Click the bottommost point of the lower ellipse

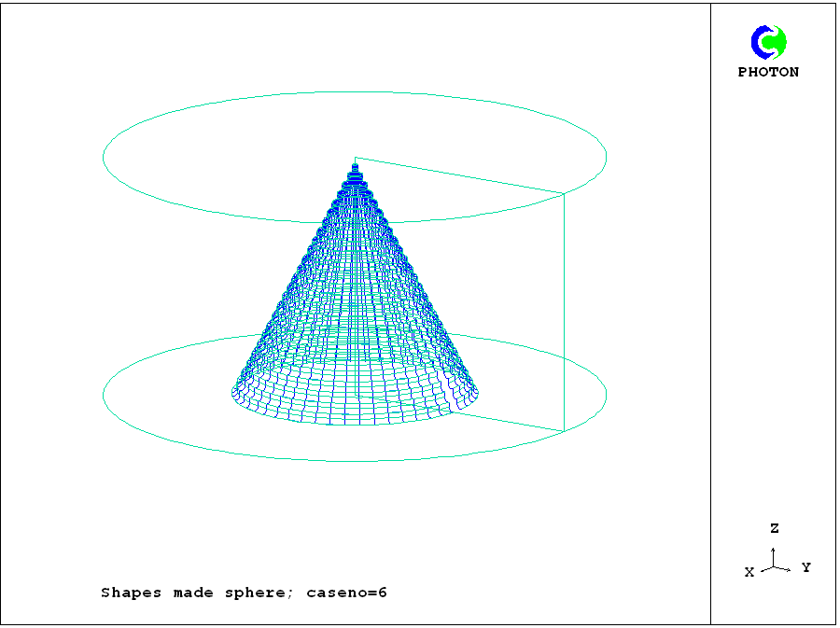click(x=355, y=461)
